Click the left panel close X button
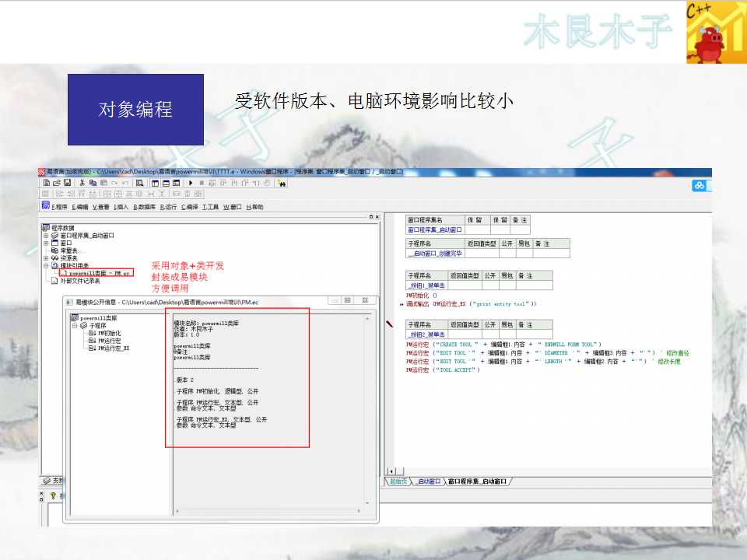The image size is (747, 560). click(377, 217)
